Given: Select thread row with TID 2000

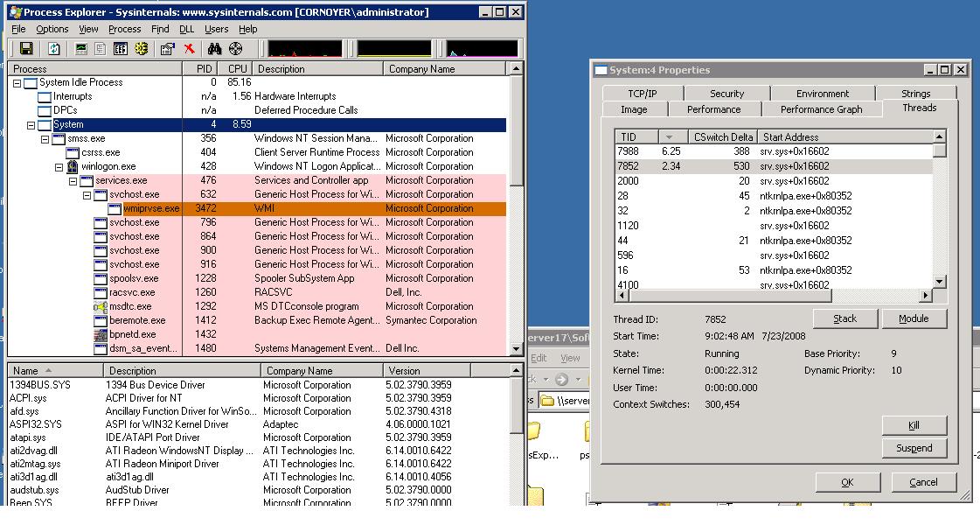Looking at the screenshot, I should [774, 181].
